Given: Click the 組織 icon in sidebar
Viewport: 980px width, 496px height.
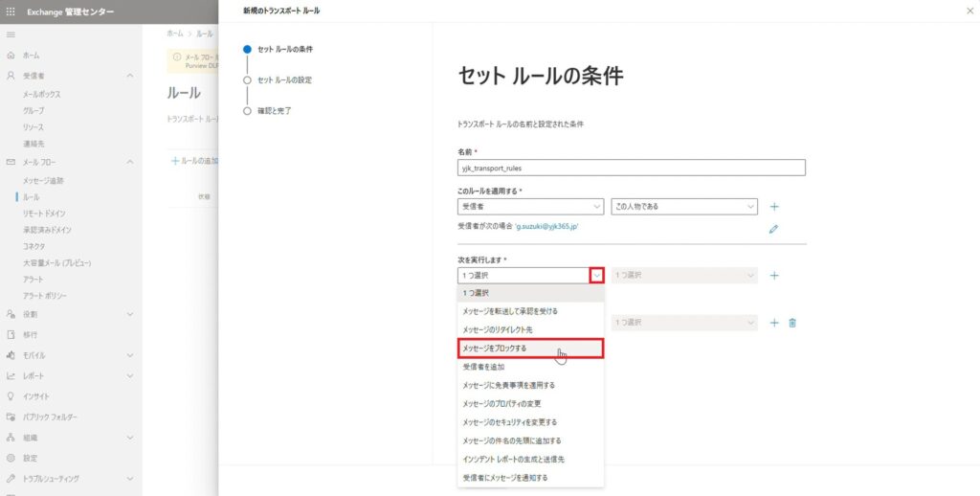Looking at the screenshot, I should click(11, 438).
